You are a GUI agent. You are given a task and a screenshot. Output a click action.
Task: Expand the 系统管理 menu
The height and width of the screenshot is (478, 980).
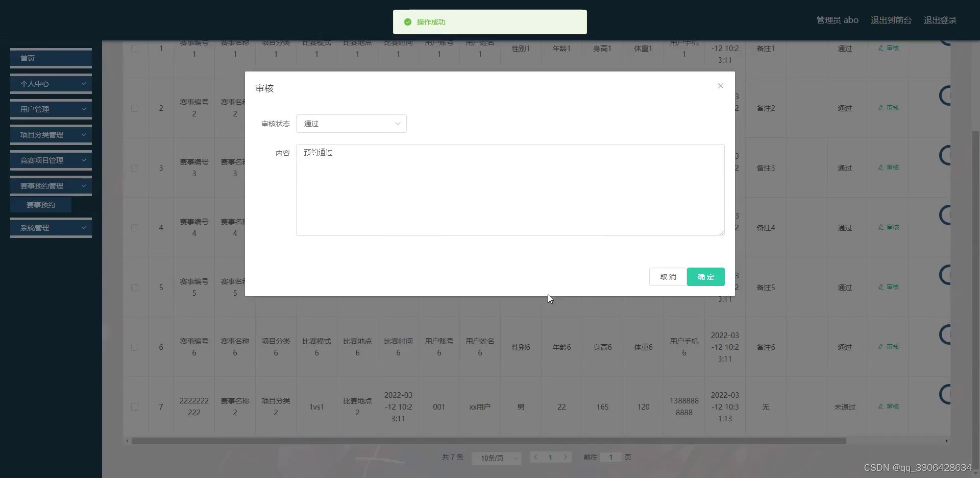click(x=51, y=228)
